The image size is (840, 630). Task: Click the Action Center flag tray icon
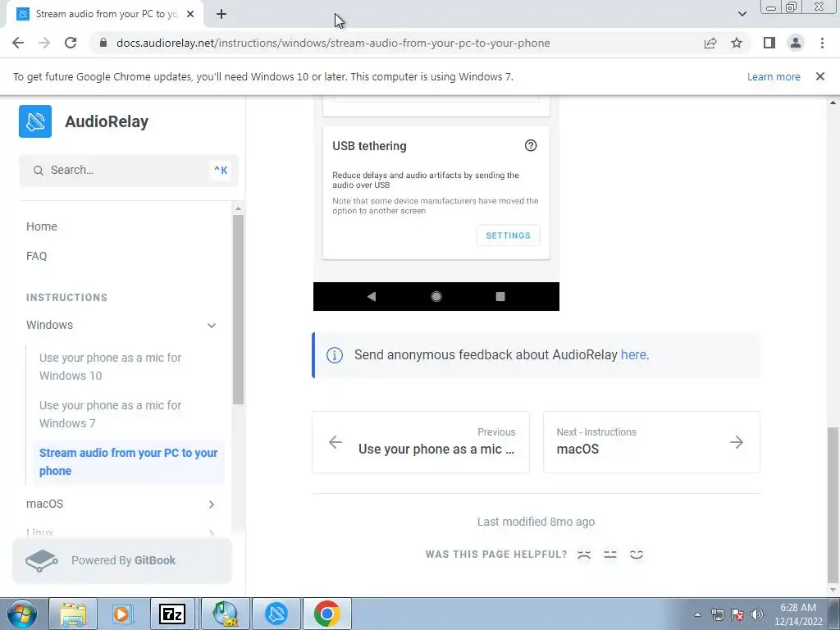[x=737, y=614]
